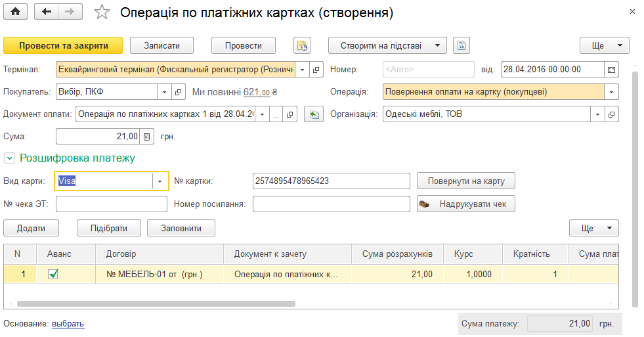The width and height of the screenshot is (644, 337).
Task: Click the Аванс column header
Action: [x=66, y=254]
